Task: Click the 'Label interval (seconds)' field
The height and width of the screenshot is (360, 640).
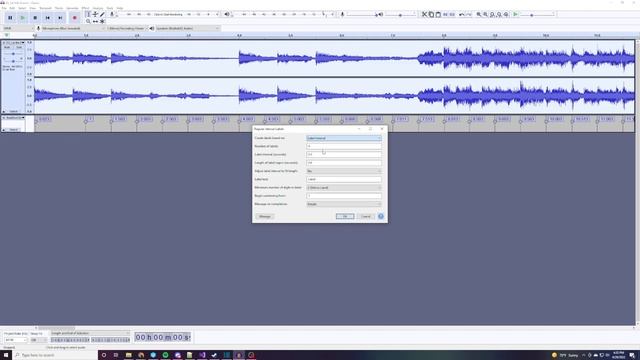Action: point(344,155)
